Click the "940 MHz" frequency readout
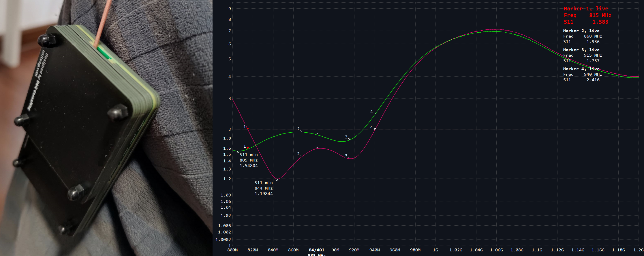644x256 pixels. (x=593, y=74)
